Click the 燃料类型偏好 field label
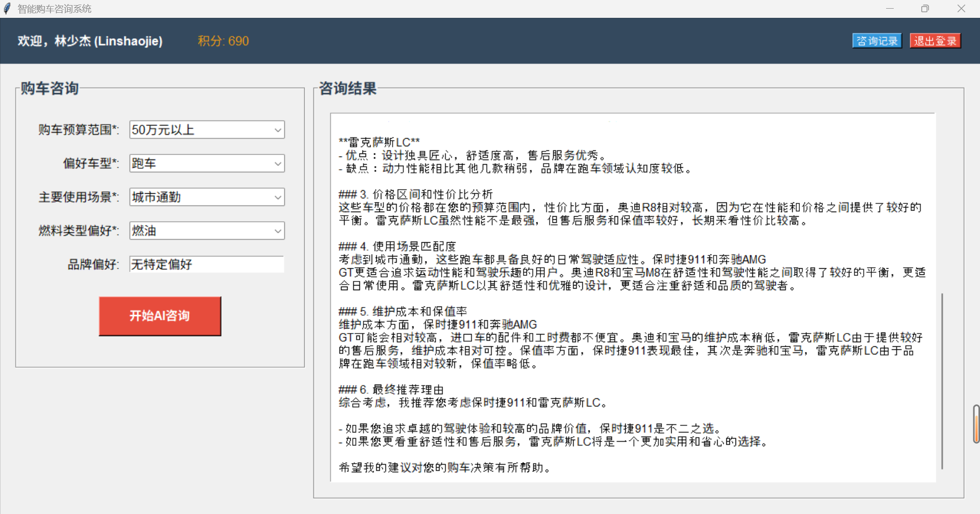This screenshot has width=980, height=514. (79, 230)
